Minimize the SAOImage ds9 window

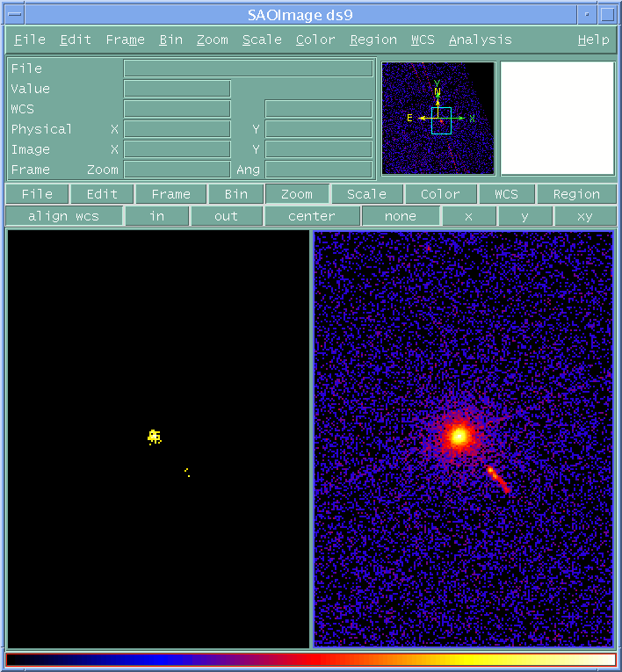click(x=587, y=14)
